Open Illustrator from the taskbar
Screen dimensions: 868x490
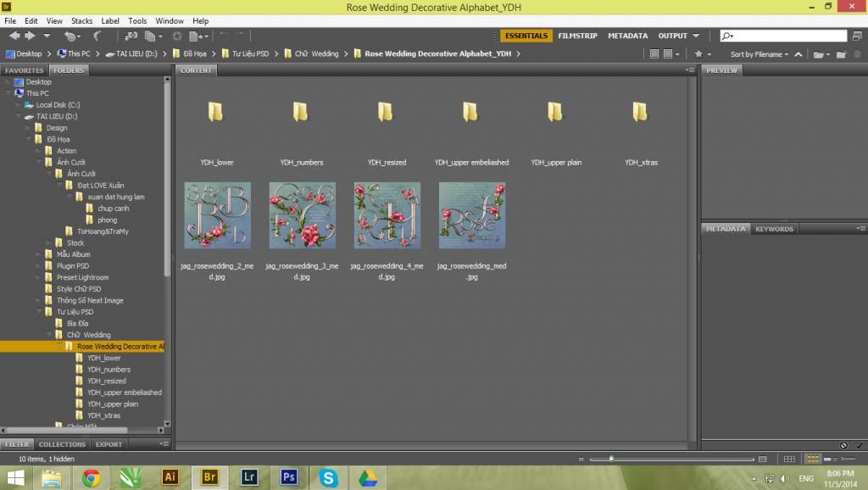point(170,477)
